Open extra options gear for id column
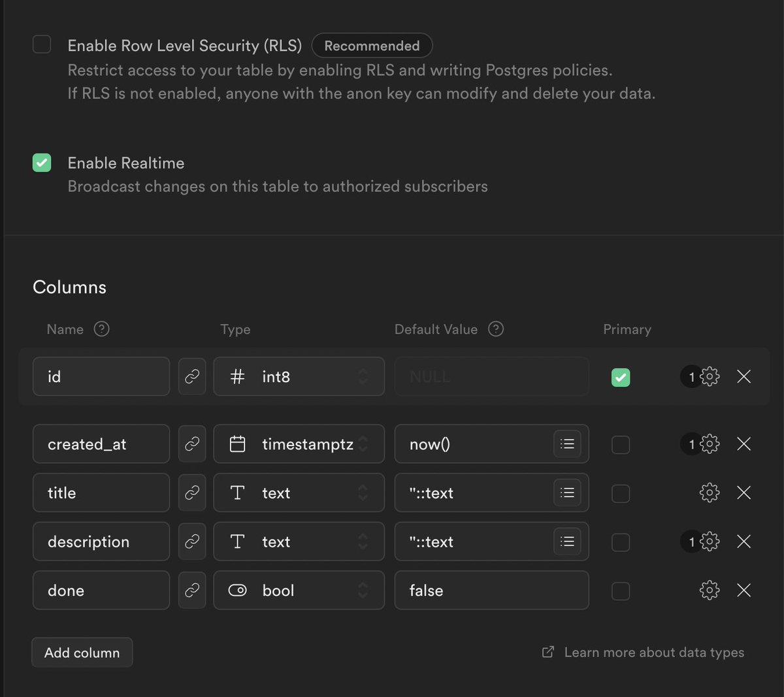 709,376
